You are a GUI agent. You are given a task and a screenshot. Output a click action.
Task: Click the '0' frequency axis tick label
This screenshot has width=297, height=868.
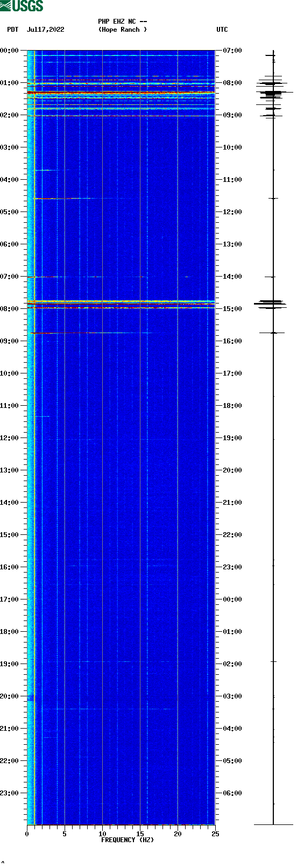point(27,834)
